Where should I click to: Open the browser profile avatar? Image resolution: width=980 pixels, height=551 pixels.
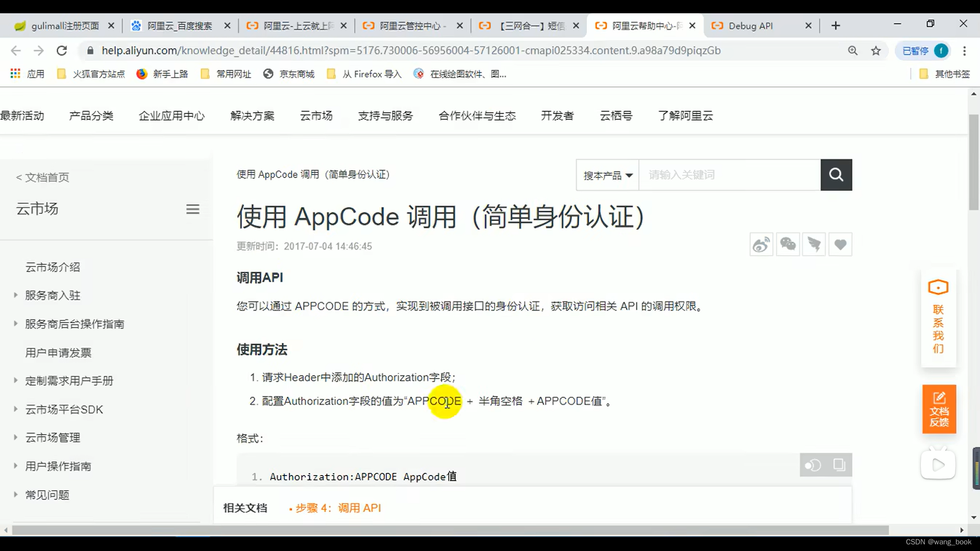(x=941, y=51)
